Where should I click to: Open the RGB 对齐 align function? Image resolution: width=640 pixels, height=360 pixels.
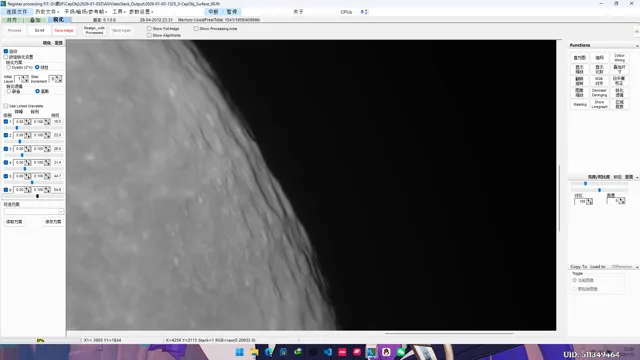coord(599,81)
